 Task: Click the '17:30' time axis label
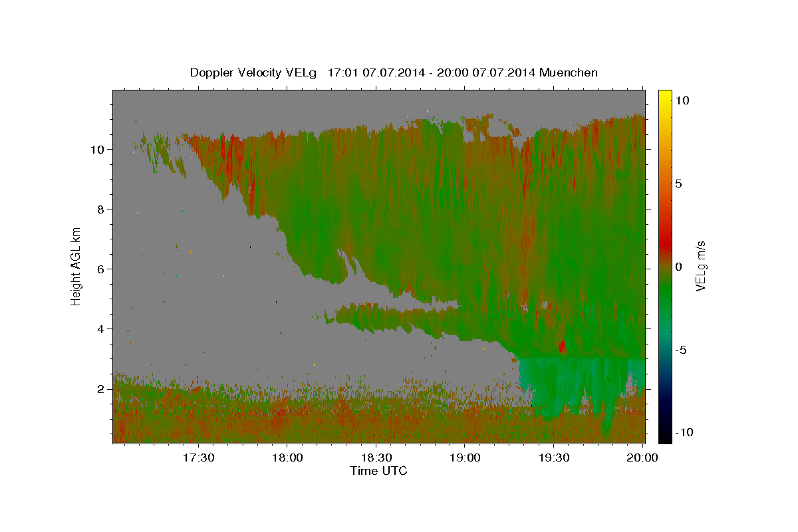(x=198, y=458)
